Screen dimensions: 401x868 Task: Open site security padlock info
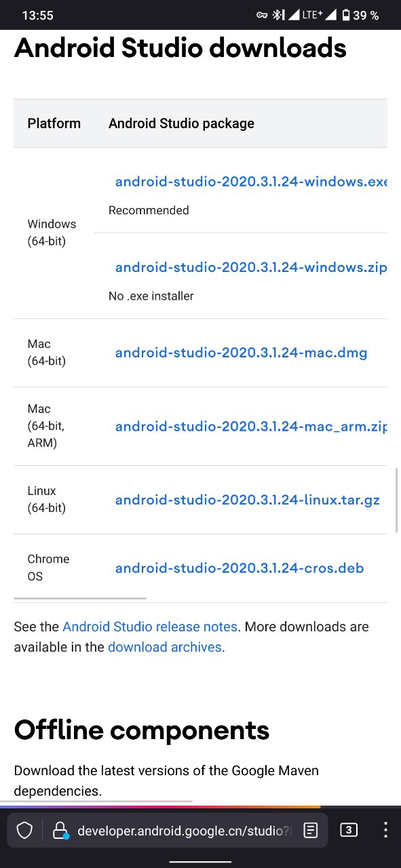[61, 831]
